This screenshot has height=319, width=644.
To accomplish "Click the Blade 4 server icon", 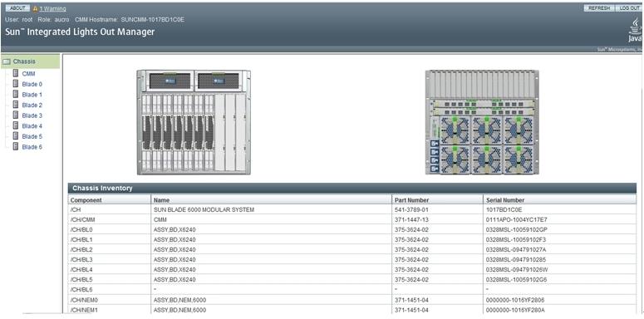I will [x=16, y=125].
